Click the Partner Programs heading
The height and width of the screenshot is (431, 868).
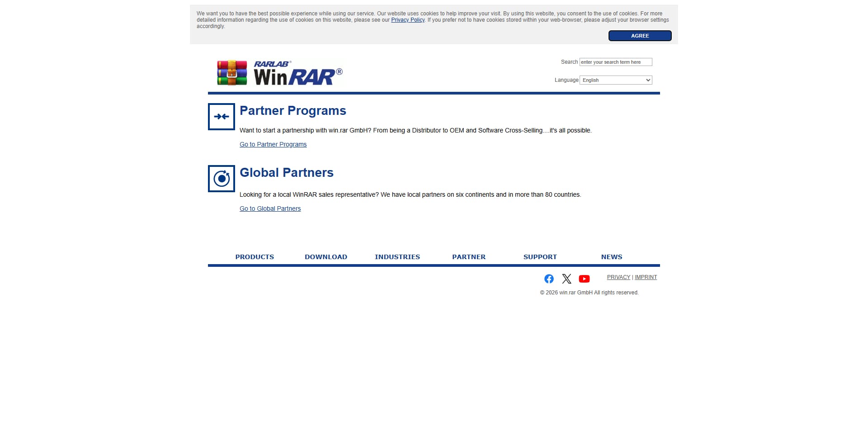(293, 111)
